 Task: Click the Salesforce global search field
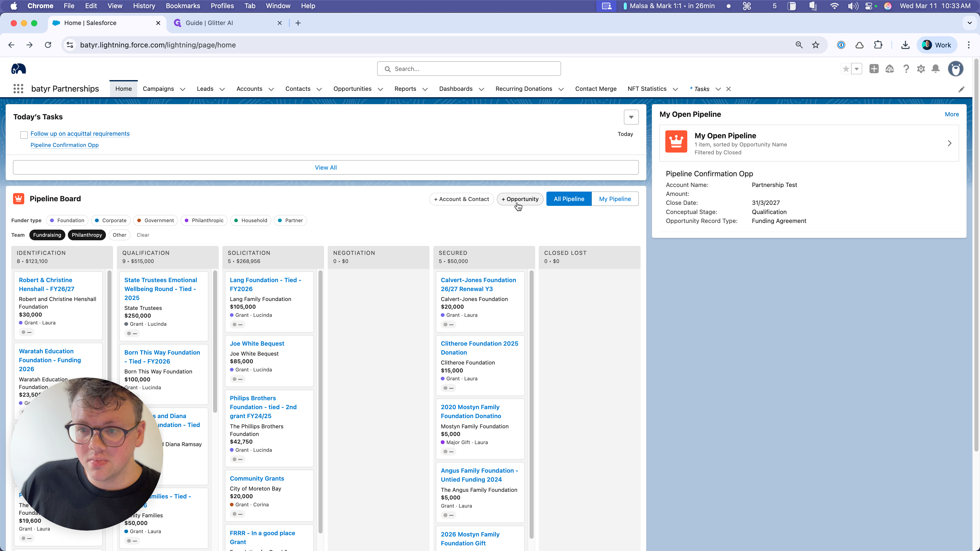[469, 69]
